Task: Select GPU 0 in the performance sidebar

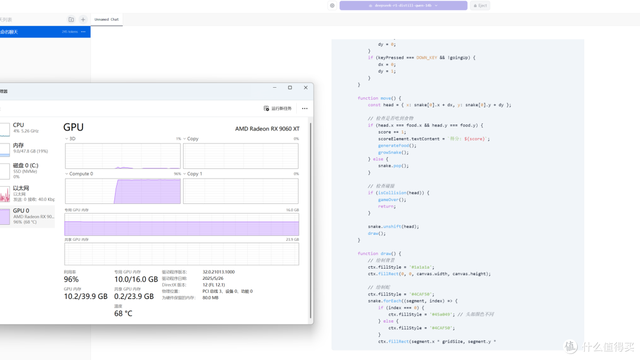Action: coord(27,216)
